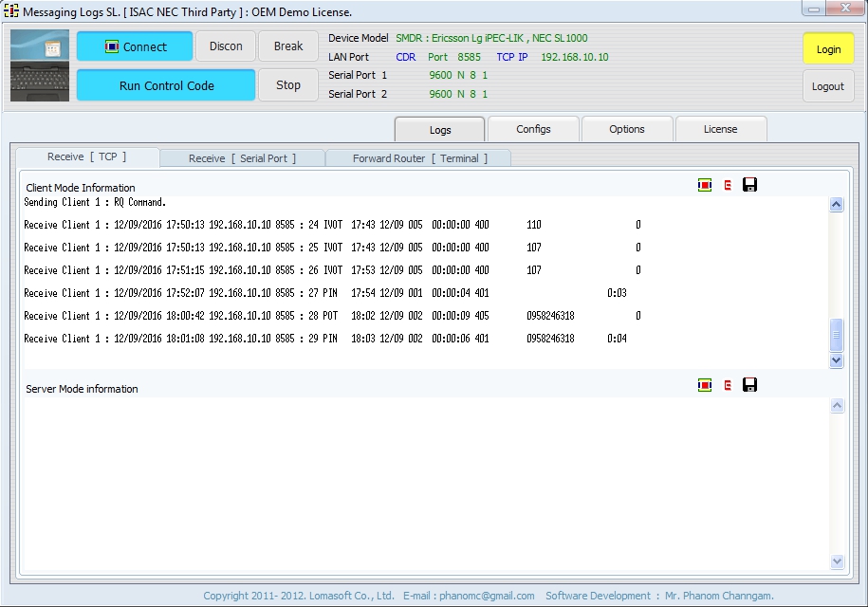
Task: Click Server Mode monitor icon
Action: point(705,385)
